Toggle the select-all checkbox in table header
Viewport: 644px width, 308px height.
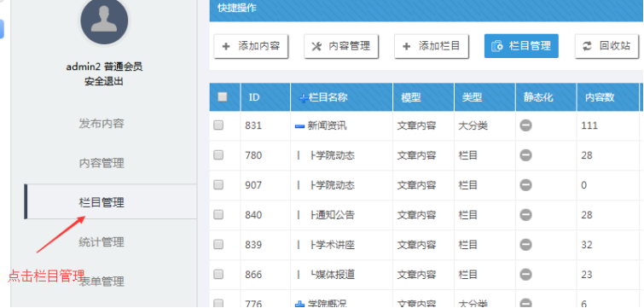pos(222,97)
